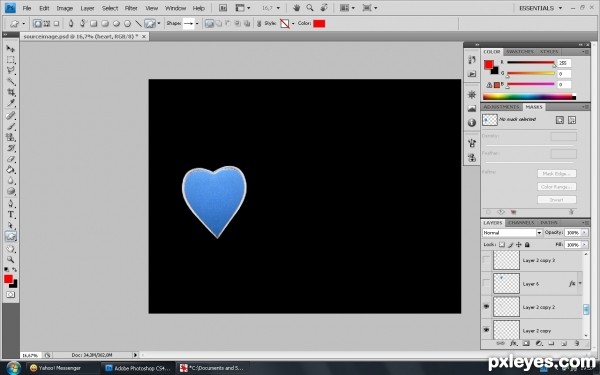Image resolution: width=600 pixels, height=375 pixels.
Task: Open the Layer menu
Action: point(87,8)
